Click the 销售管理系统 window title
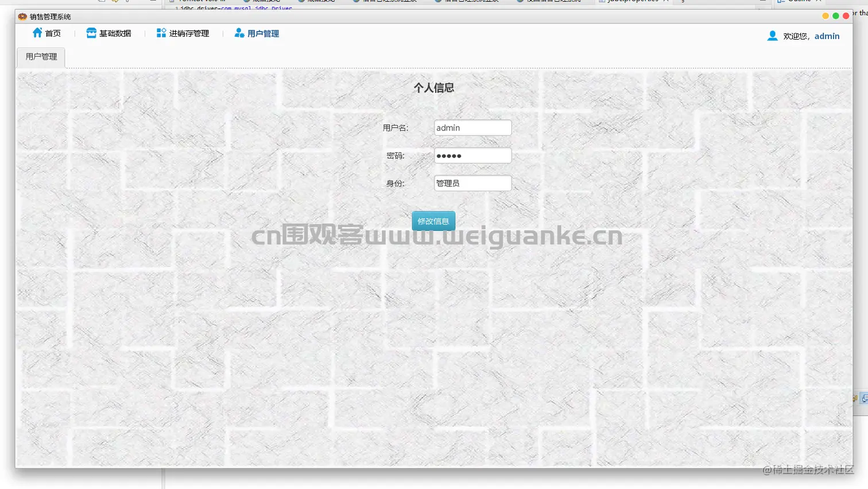868x489 pixels. click(x=51, y=17)
